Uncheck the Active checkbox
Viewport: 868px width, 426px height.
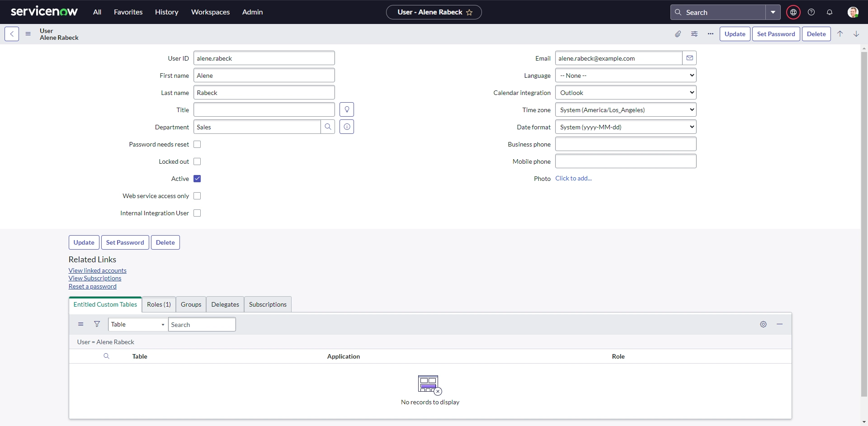[197, 179]
